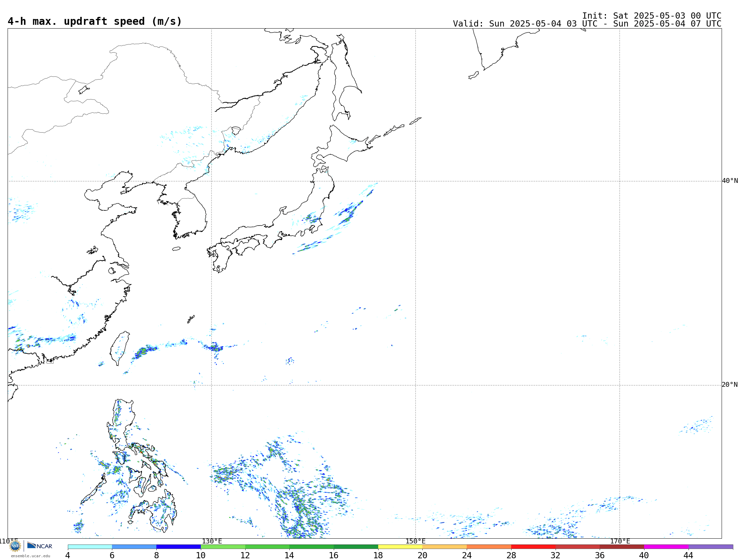The width and height of the screenshot is (744, 560).
Task: Click colorbar tick label "8"
Action: pos(156,555)
